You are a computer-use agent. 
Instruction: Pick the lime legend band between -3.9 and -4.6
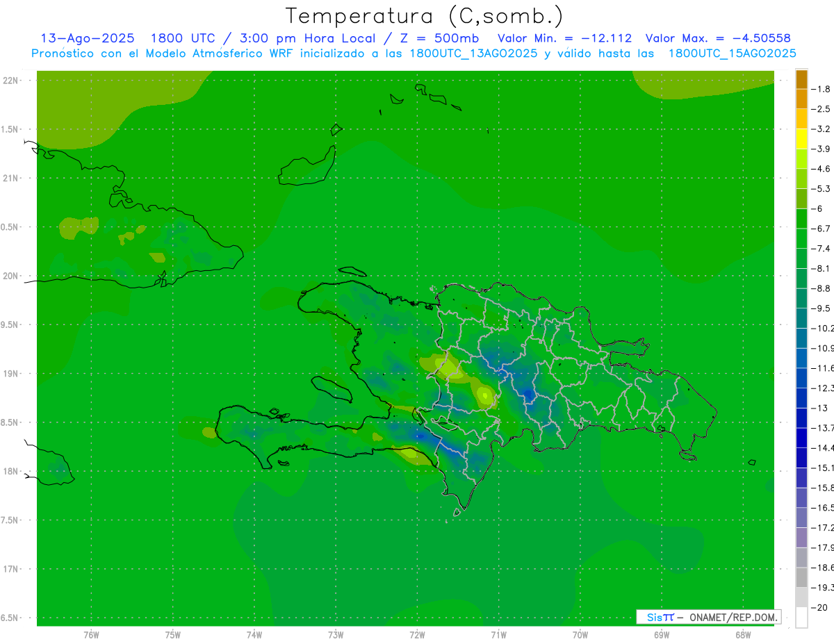(x=801, y=159)
